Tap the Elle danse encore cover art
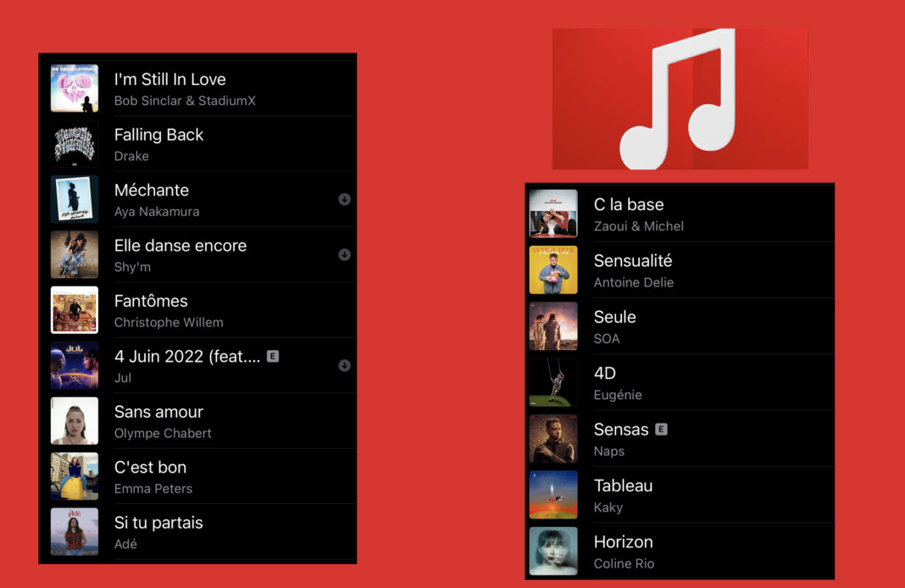The width and height of the screenshot is (905, 588). (75, 254)
